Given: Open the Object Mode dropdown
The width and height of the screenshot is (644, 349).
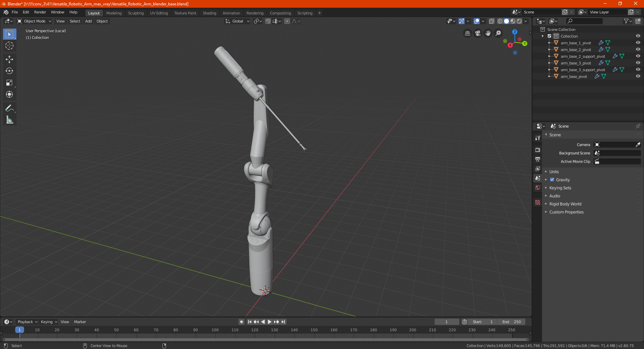Looking at the screenshot, I should (x=34, y=21).
